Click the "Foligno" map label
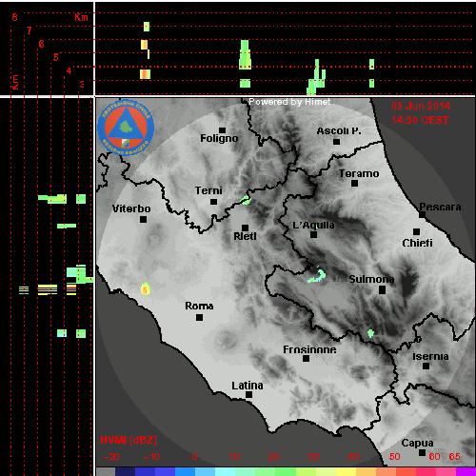 pos(219,138)
